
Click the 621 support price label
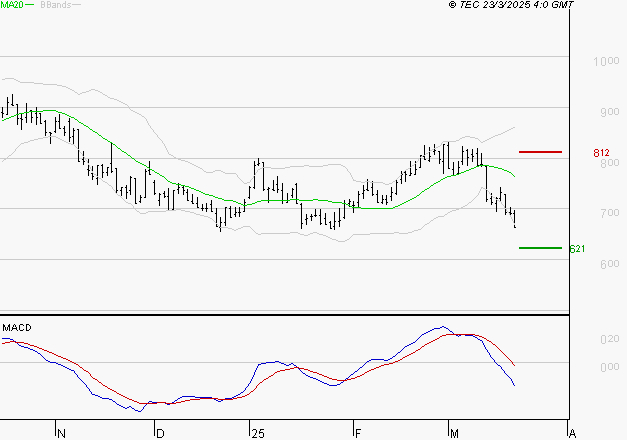577,249
